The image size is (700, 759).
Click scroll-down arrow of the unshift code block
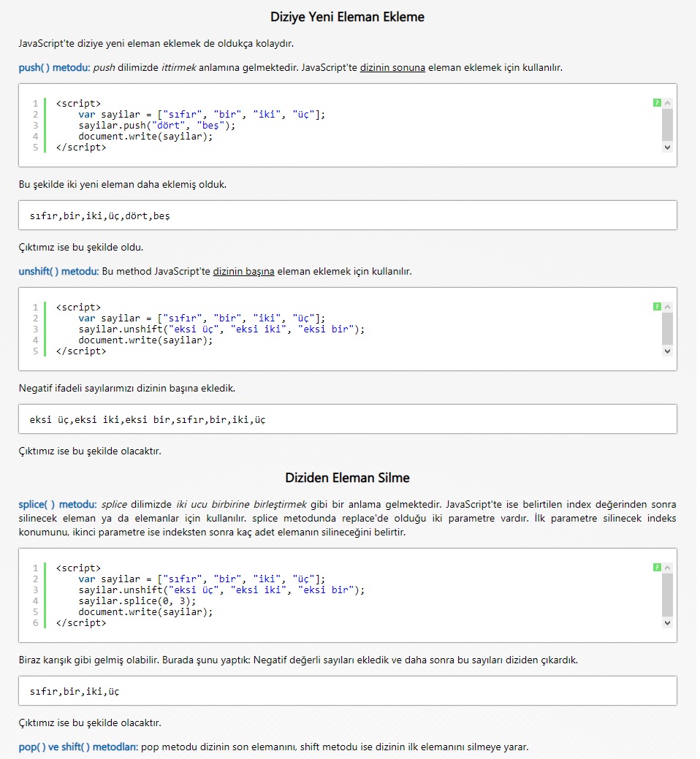pyautogui.click(x=668, y=351)
